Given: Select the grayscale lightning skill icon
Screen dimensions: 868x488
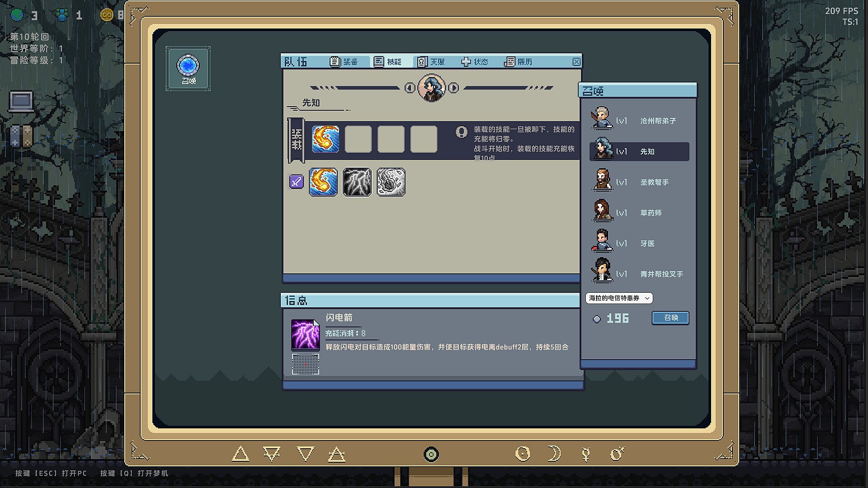Looking at the screenshot, I should (x=357, y=182).
